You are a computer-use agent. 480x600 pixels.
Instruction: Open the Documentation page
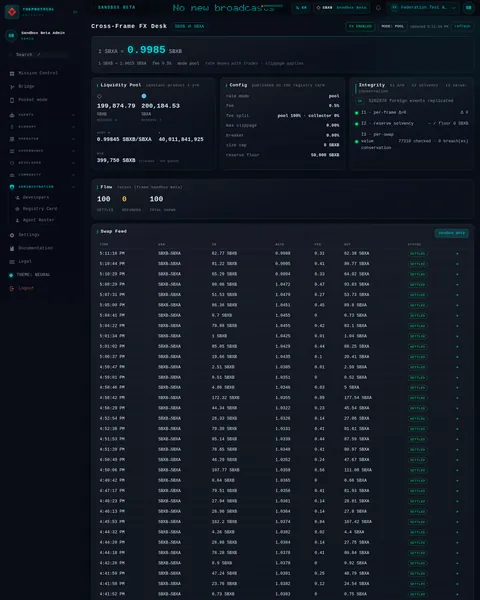(36, 248)
